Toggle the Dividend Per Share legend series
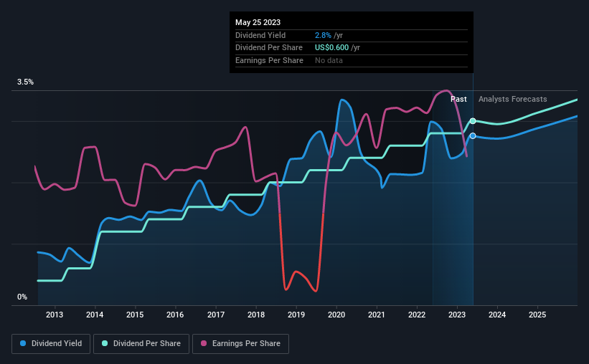Viewport: 589px width, 364px height. click(141, 344)
